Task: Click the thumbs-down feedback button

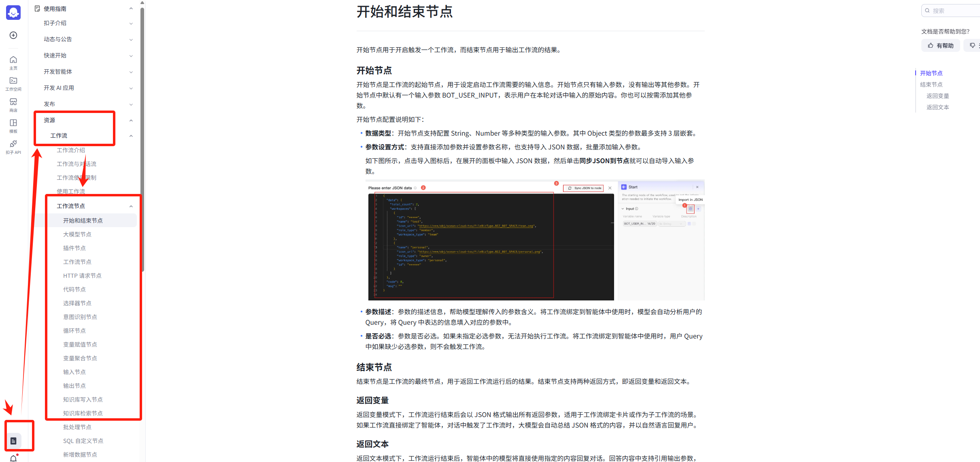Action: pos(972,46)
